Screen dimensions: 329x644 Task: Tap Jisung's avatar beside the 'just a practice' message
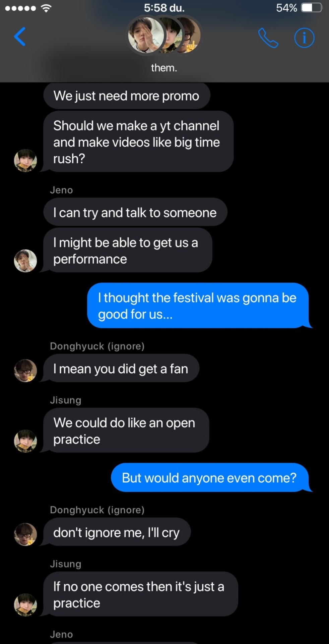point(25,604)
